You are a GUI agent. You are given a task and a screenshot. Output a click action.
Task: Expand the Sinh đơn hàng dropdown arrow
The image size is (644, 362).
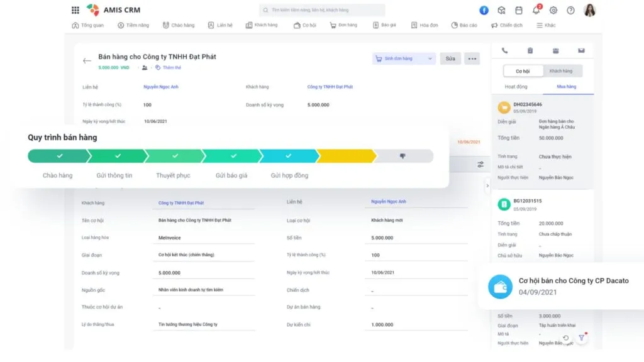pyautogui.click(x=430, y=58)
